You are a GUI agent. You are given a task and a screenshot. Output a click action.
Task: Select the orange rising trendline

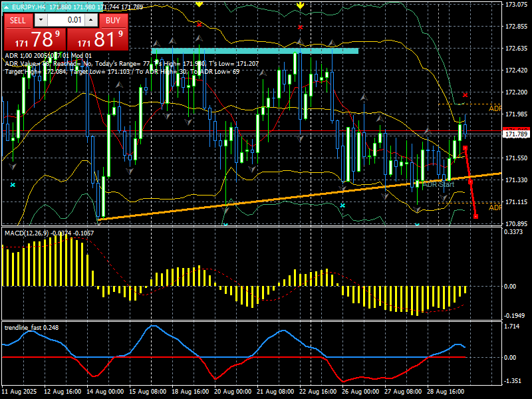[x=300, y=196]
